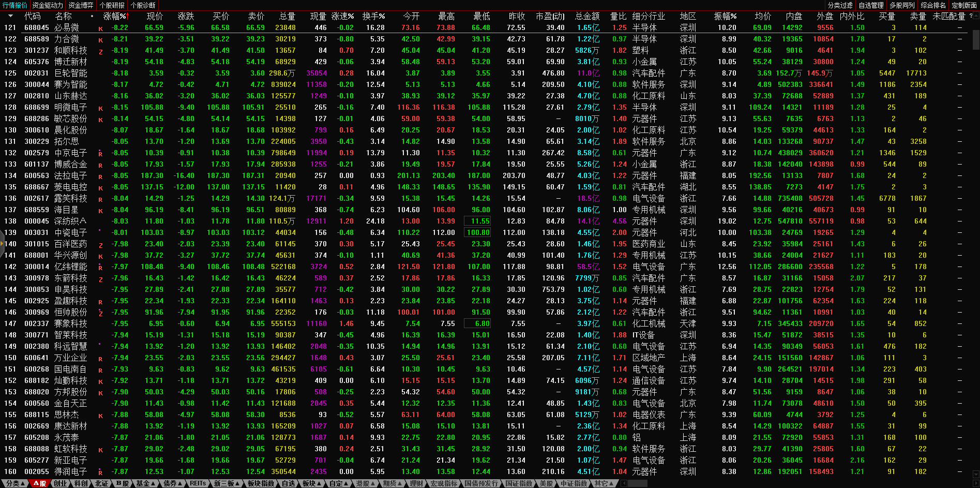
Task: Sort by the 涨幅% column header
Action: (x=115, y=16)
